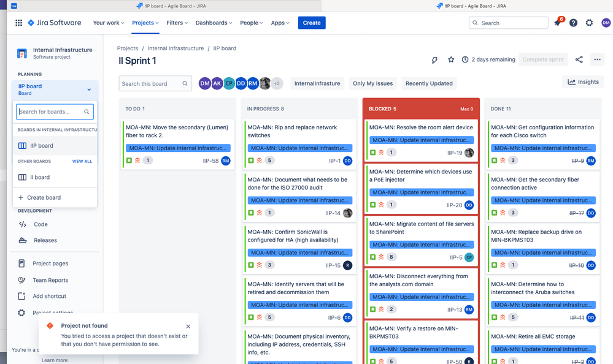Click the automation lightning bolt icon
613x364 pixels.
434,60
